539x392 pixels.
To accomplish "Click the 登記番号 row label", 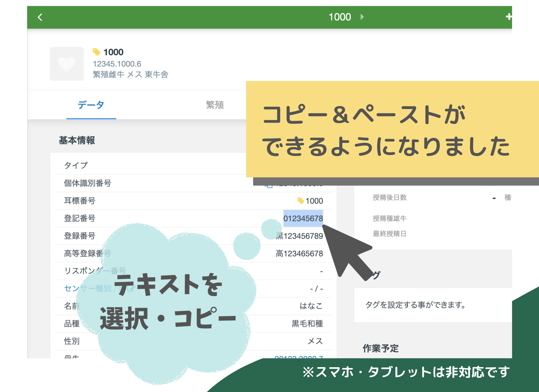I will pyautogui.click(x=80, y=218).
